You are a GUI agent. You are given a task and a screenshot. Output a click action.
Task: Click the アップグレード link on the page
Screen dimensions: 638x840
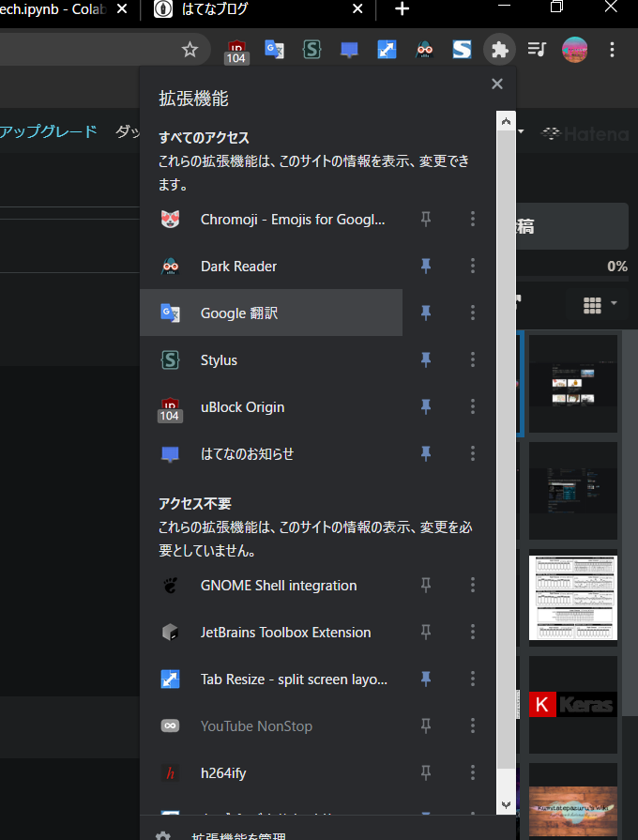click(48, 131)
